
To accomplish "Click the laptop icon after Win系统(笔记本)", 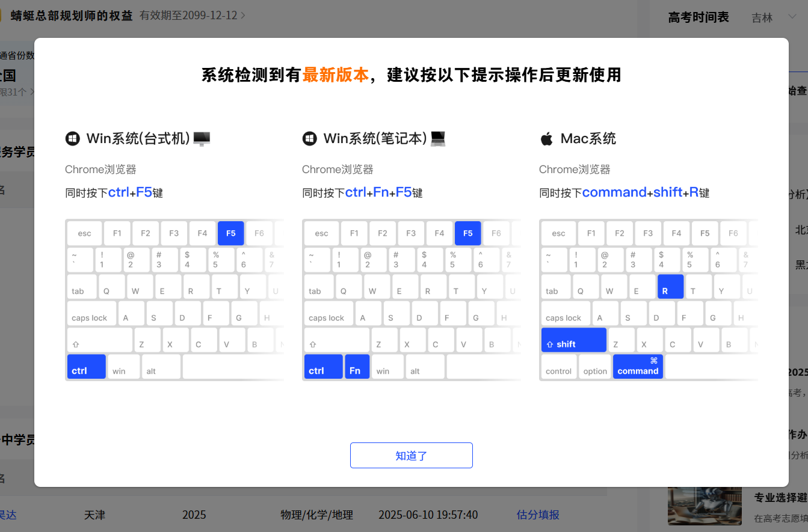I will (x=439, y=138).
